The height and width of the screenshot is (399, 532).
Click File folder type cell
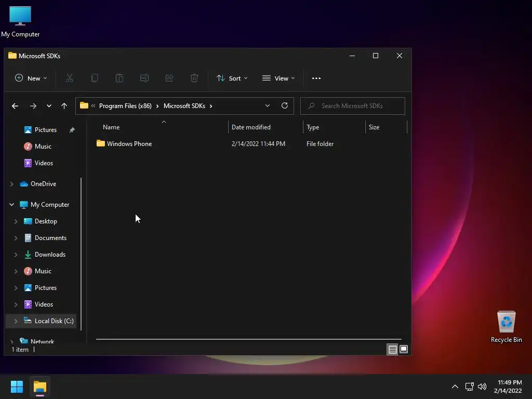(x=320, y=144)
